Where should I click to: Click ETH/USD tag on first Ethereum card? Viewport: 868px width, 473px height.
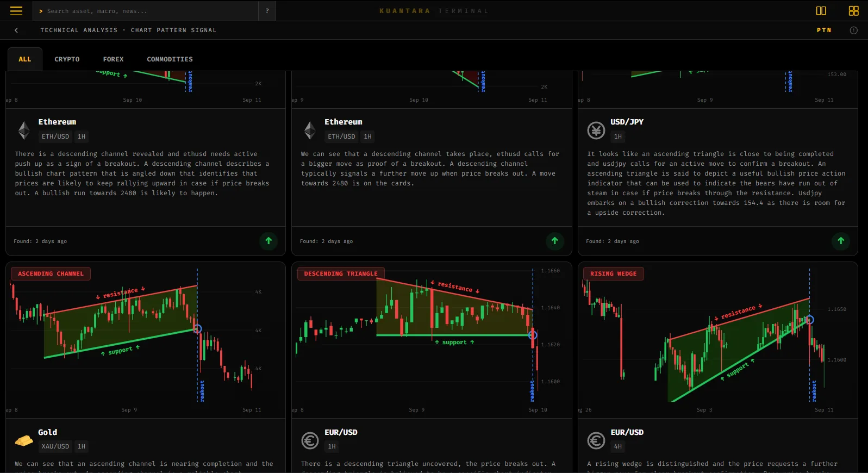(55, 136)
